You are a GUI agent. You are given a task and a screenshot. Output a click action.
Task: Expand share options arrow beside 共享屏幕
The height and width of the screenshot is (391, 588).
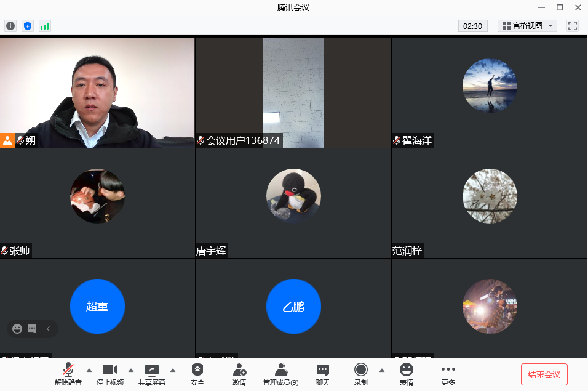173,370
